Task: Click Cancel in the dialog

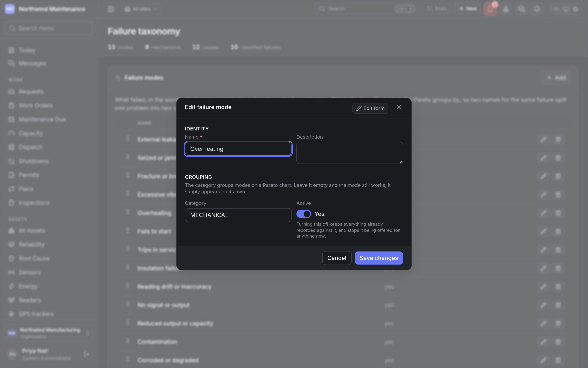Action: click(336, 258)
